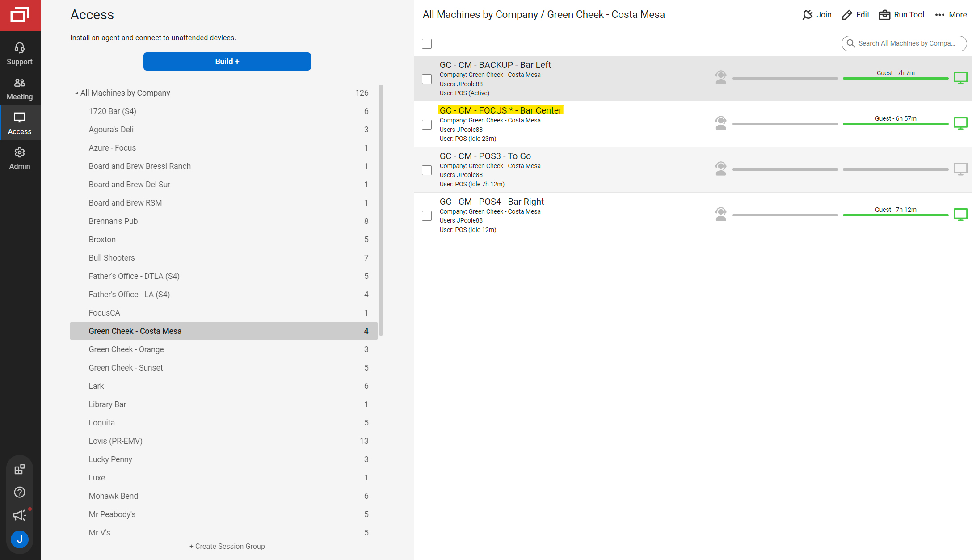Click the gray monitor icon for POS3 - To Go

[x=960, y=169]
